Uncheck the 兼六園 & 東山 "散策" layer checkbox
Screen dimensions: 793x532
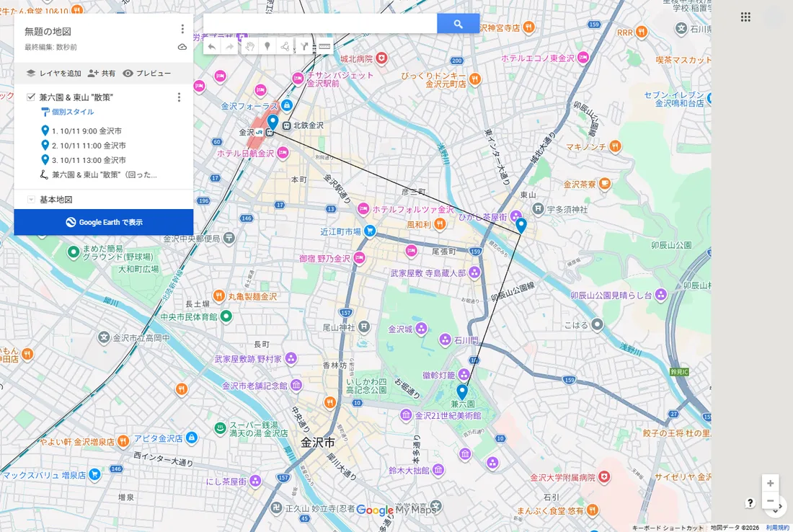click(31, 97)
